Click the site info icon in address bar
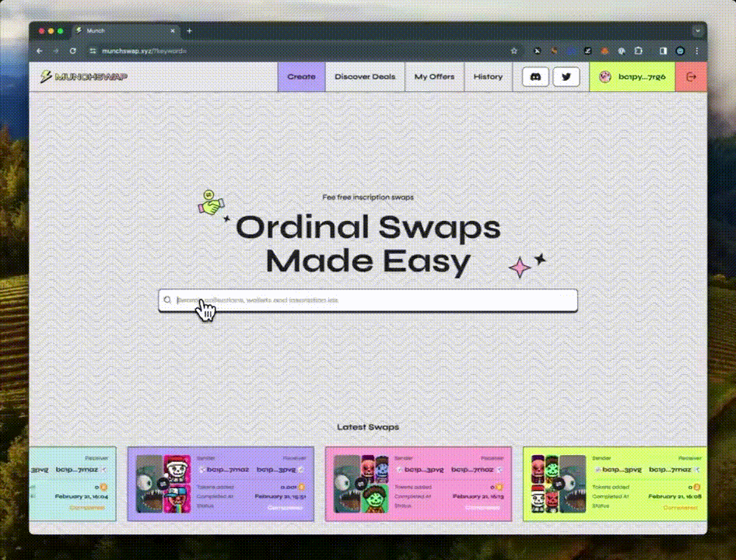 pos(93,51)
